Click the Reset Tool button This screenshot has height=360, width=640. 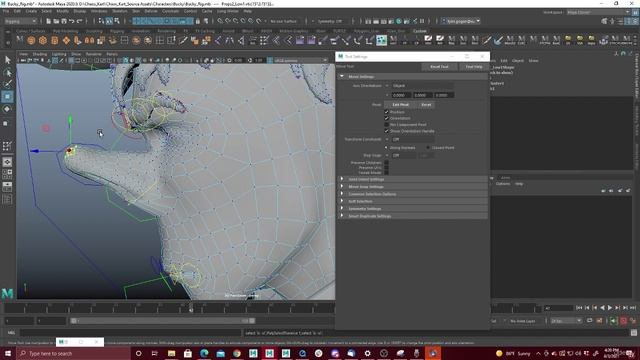(439, 67)
